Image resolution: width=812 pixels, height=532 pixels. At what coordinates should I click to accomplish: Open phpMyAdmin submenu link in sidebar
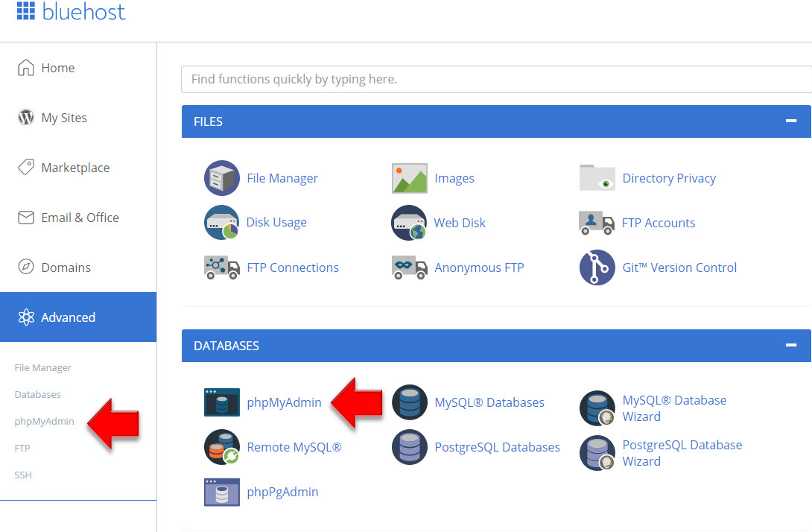pos(45,422)
